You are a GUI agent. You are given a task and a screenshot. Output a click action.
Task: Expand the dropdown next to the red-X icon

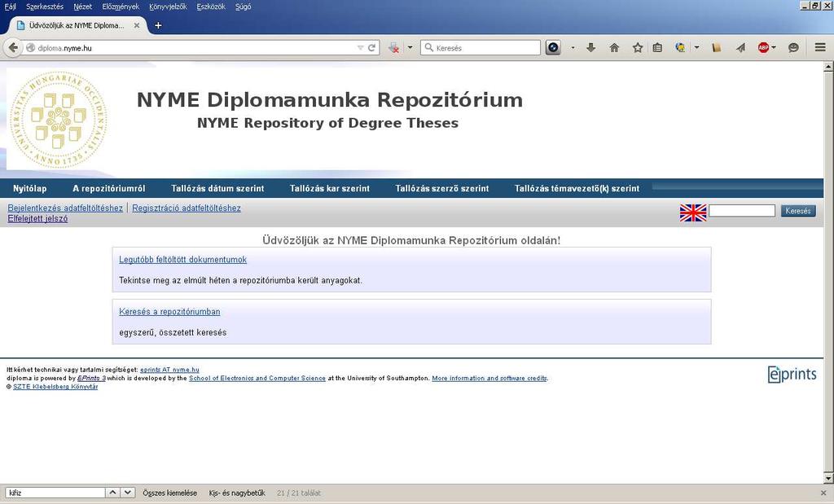(410, 48)
